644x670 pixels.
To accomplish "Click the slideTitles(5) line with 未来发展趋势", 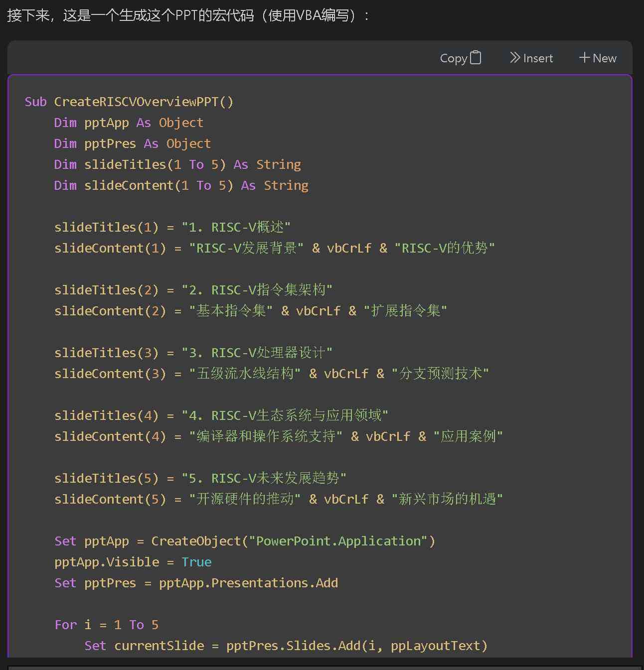I will tap(200, 478).
